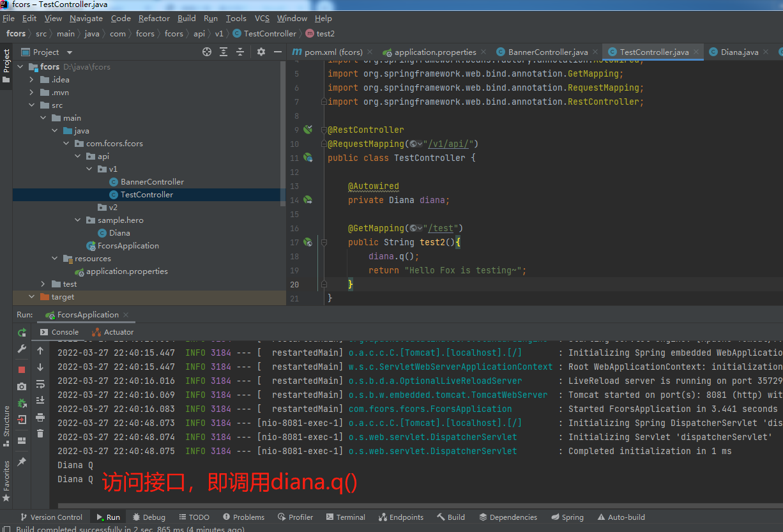The image size is (783, 532).
Task: Select the opened file with the crosshair icon
Action: tap(207, 52)
